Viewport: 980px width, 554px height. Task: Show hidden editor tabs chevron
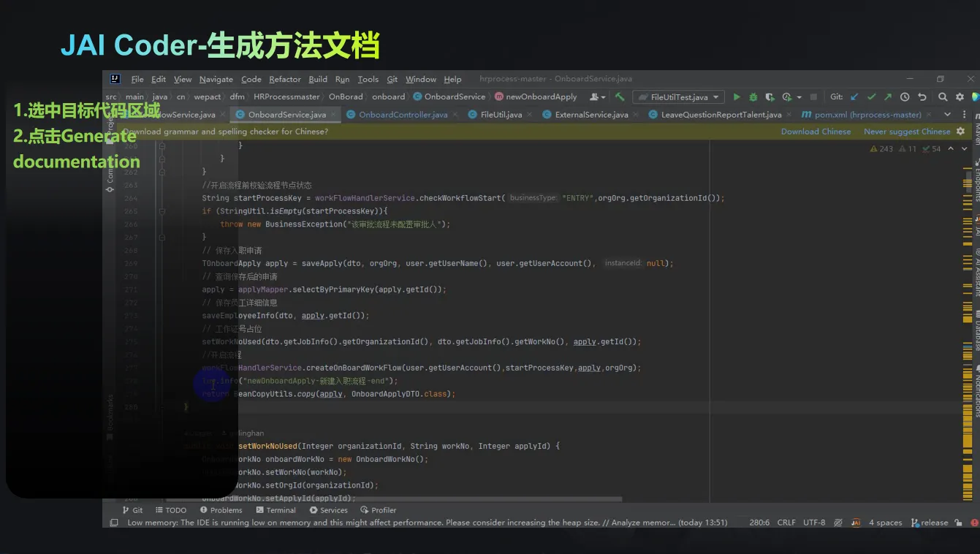coord(948,115)
